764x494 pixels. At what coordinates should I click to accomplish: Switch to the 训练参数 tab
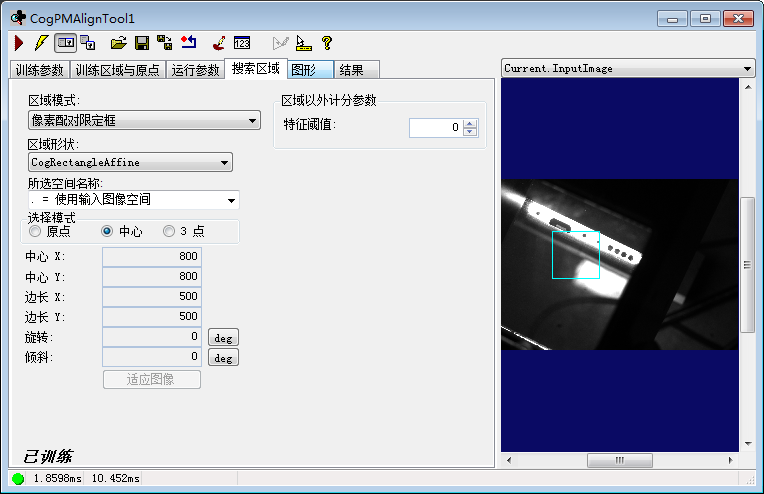tap(40, 70)
